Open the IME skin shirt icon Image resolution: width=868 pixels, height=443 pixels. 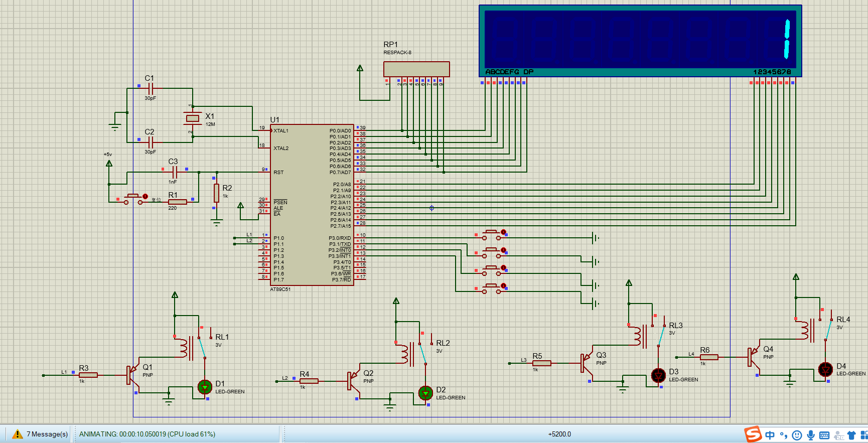pyautogui.click(x=851, y=435)
